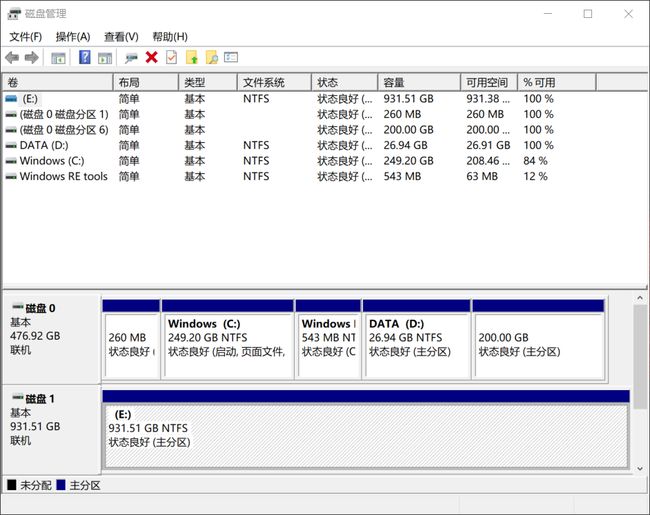Image resolution: width=650 pixels, height=515 pixels.
Task: Open the 查看(V) menu
Action: [121, 37]
